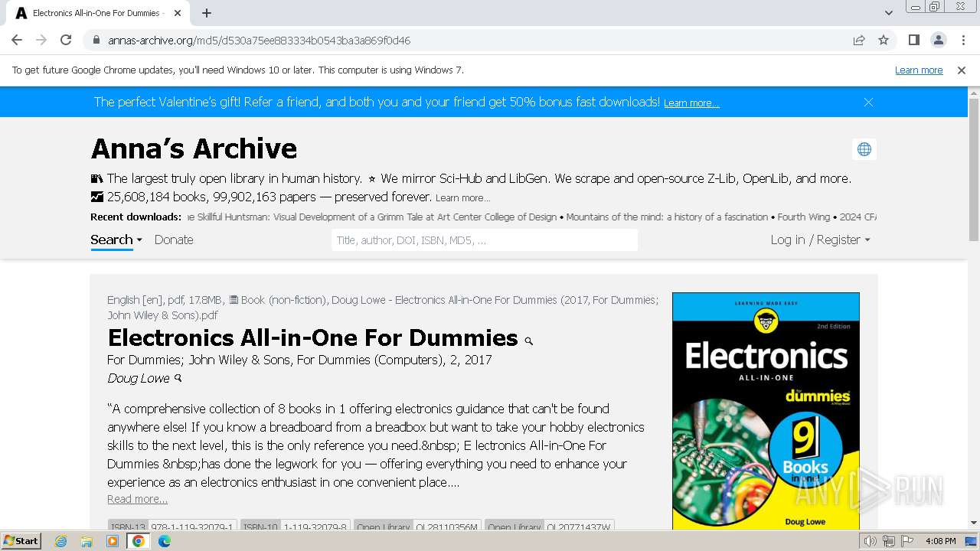Click the Title, author, DOI search field
The height and width of the screenshot is (551, 980).
tap(485, 240)
